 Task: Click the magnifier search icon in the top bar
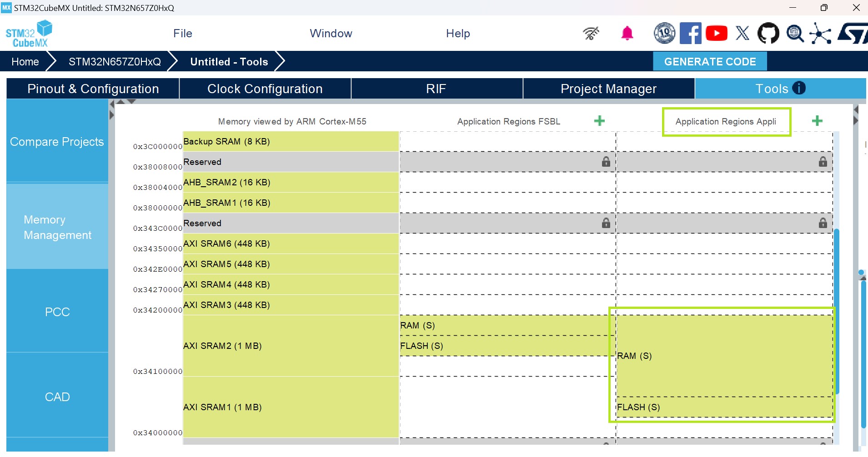(x=795, y=34)
